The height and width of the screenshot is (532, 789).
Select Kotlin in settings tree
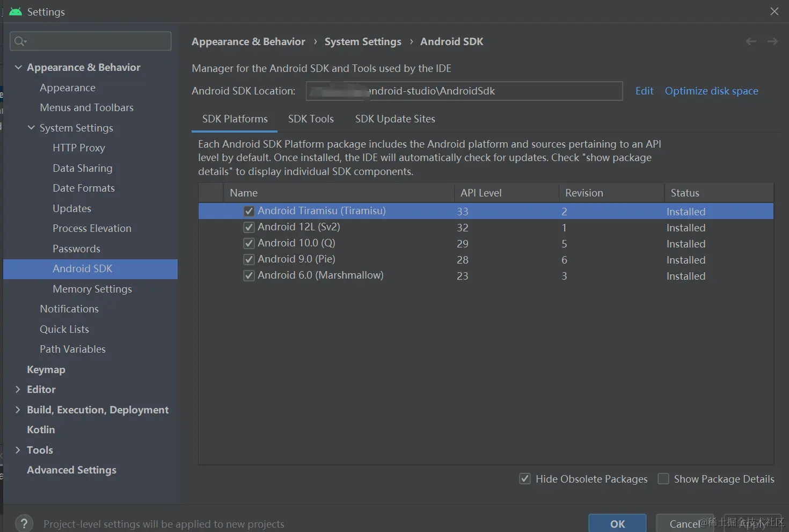pos(41,429)
